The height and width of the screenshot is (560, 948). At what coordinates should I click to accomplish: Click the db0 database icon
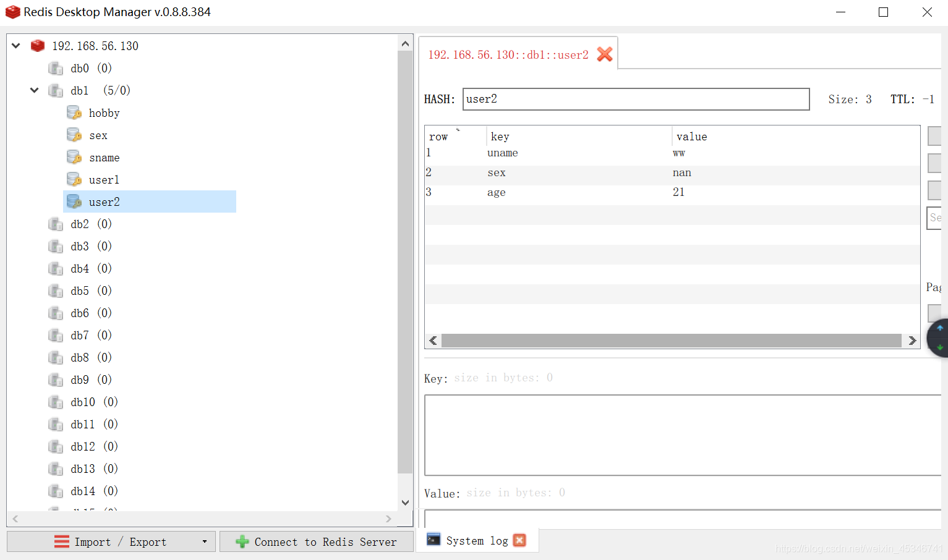[x=56, y=68]
